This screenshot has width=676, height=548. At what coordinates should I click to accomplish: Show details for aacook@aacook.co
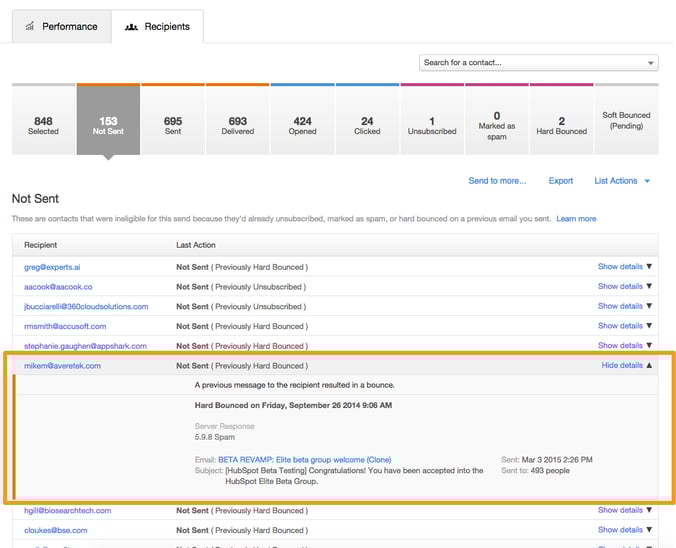[x=625, y=286]
